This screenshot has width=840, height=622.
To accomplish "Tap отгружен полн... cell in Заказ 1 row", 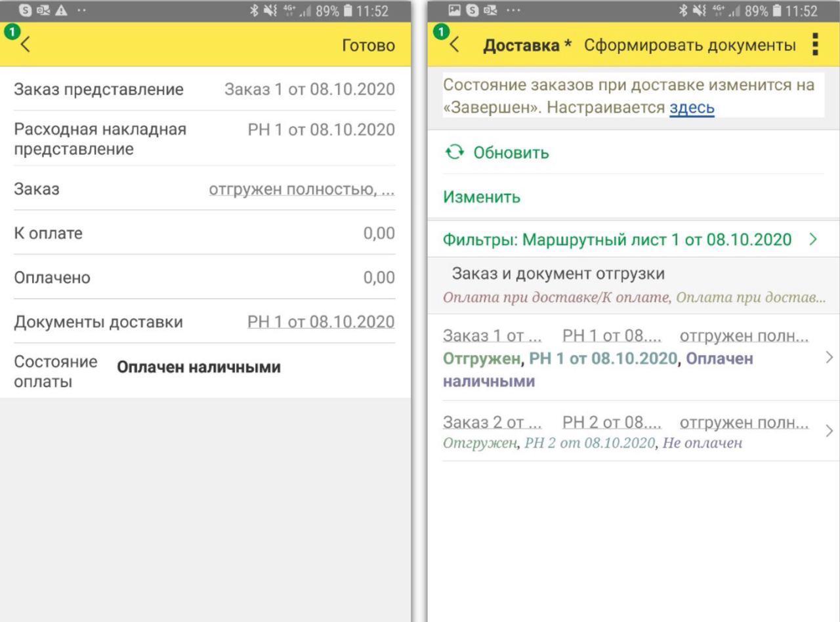I will (744, 336).
